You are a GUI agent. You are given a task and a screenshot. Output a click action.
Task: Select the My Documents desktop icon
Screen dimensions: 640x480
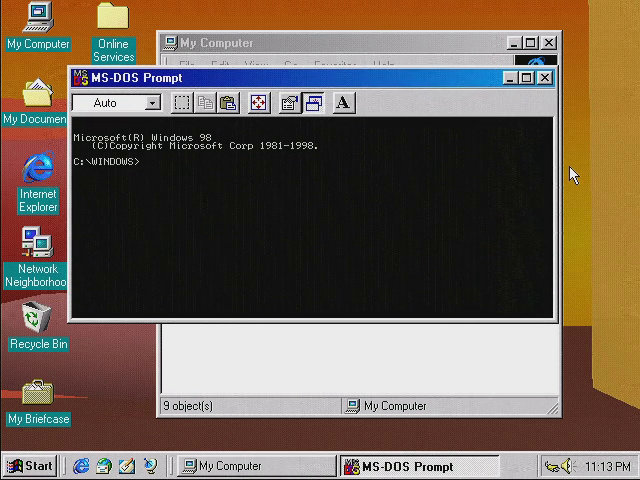click(35, 102)
